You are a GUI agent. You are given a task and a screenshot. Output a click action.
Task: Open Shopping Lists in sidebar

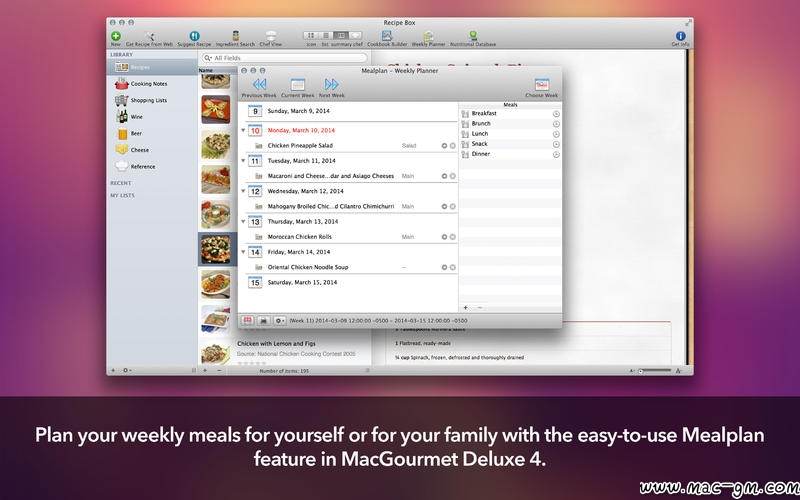(152, 101)
